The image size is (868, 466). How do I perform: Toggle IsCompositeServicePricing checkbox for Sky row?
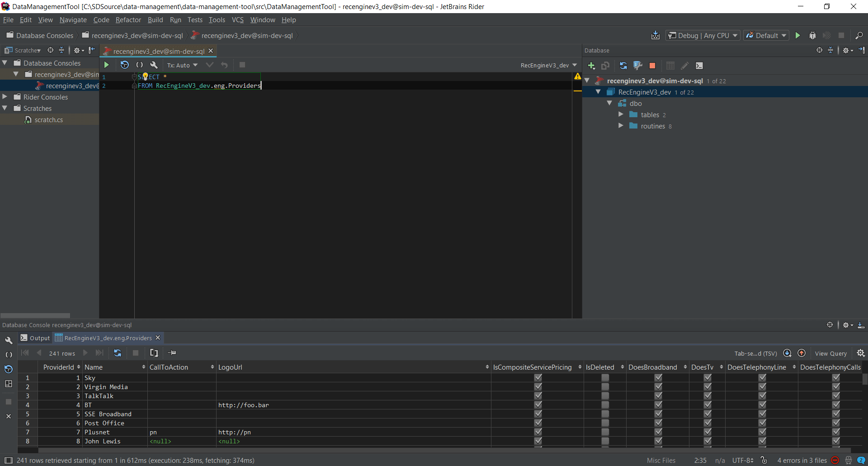click(538, 377)
